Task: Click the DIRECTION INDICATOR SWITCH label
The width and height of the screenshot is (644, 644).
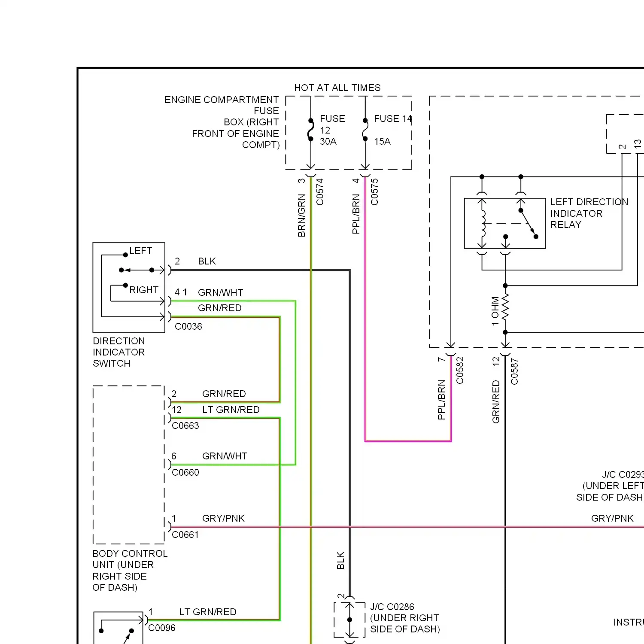Action: coord(119,352)
